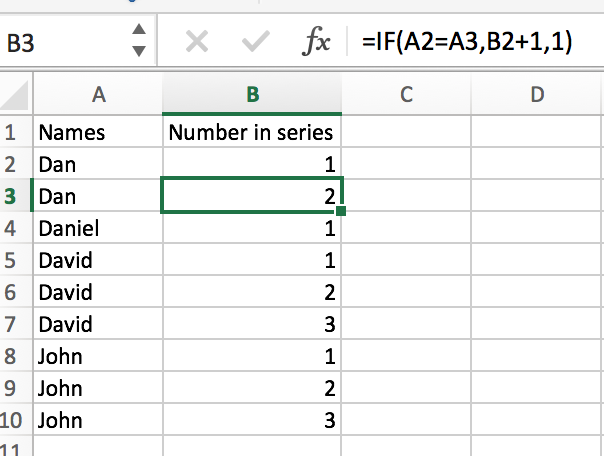604x456 pixels.
Task: Click the Number in series cell
Action: (x=252, y=132)
